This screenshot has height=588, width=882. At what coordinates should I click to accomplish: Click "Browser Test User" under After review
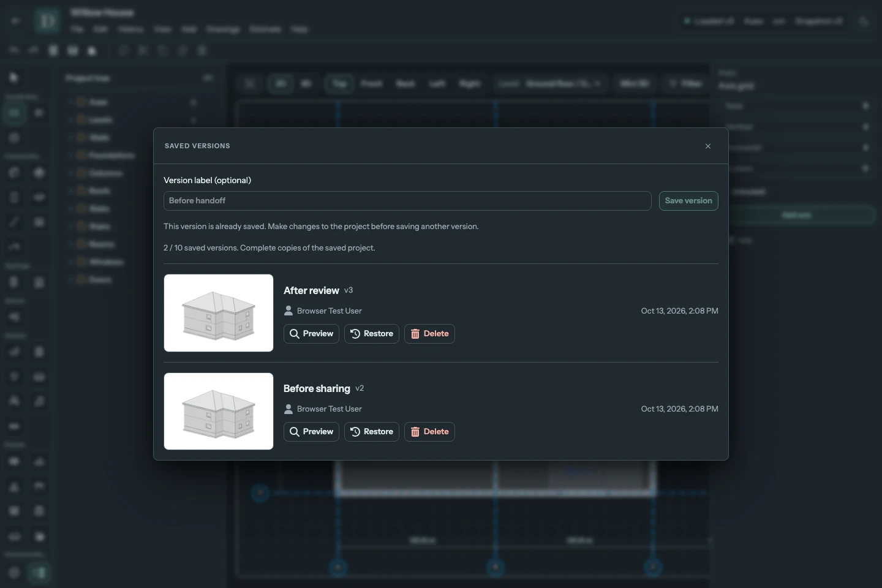(x=330, y=311)
